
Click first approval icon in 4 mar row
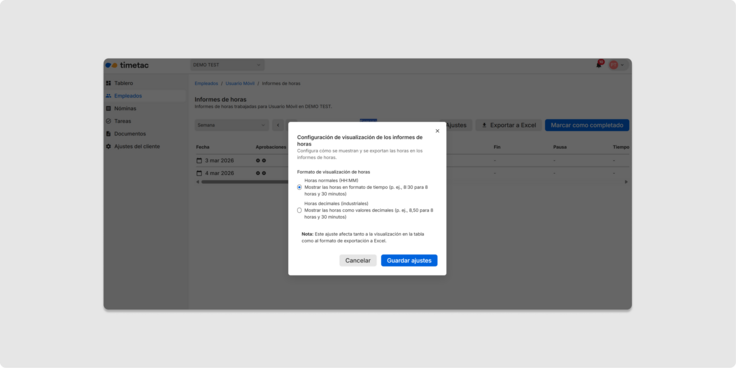(x=258, y=173)
